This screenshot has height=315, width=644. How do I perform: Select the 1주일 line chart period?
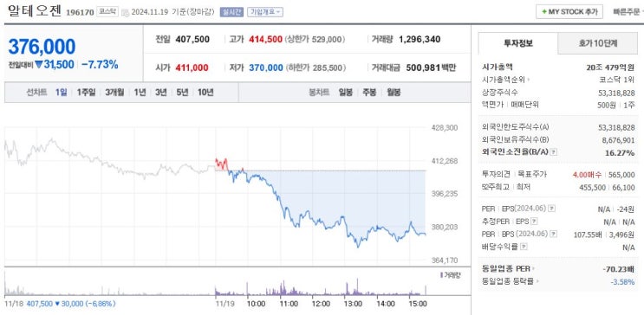click(86, 93)
